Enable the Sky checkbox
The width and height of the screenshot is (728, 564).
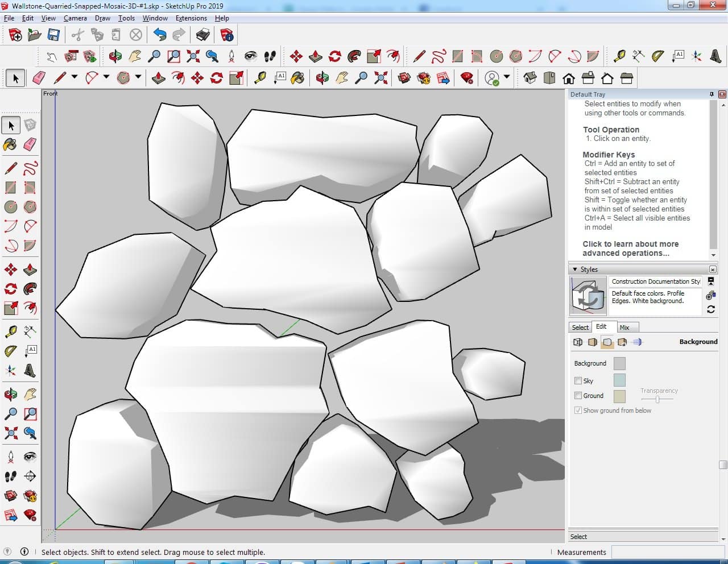(578, 381)
